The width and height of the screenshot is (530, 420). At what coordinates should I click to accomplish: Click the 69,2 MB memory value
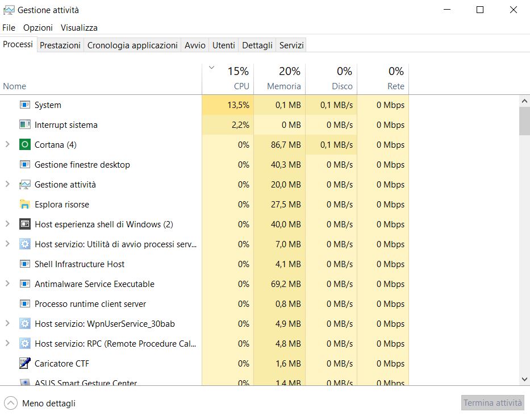(286, 284)
